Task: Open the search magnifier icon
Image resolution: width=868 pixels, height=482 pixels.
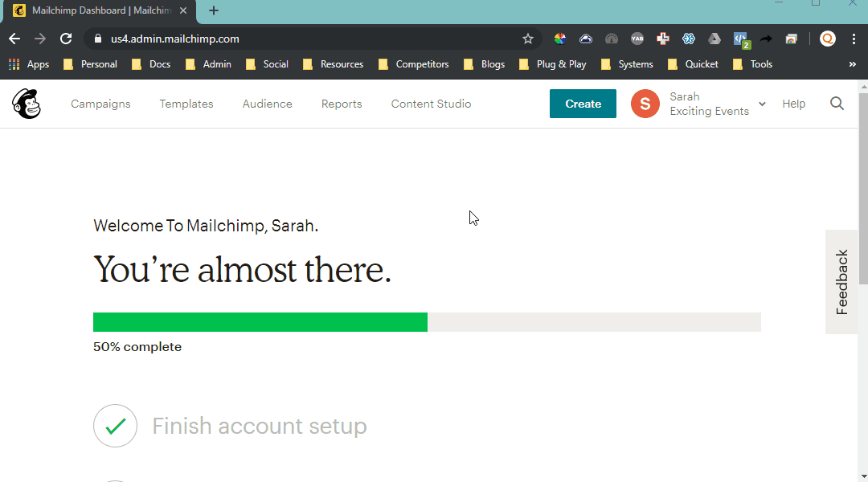Action: (x=837, y=104)
